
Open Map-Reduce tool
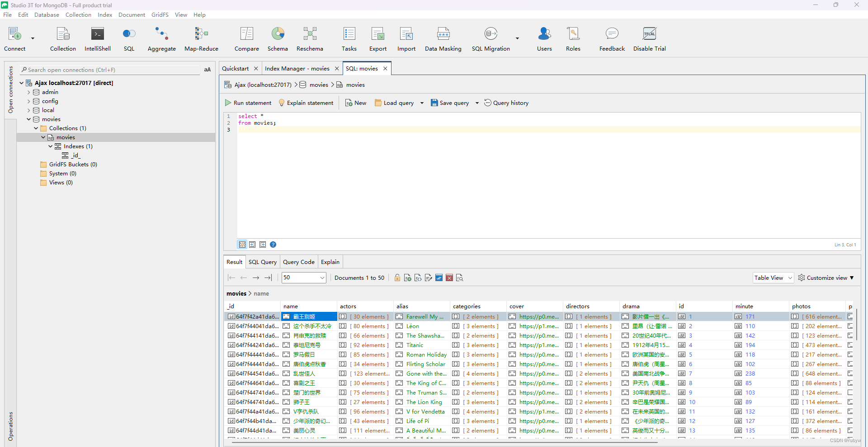coord(201,38)
